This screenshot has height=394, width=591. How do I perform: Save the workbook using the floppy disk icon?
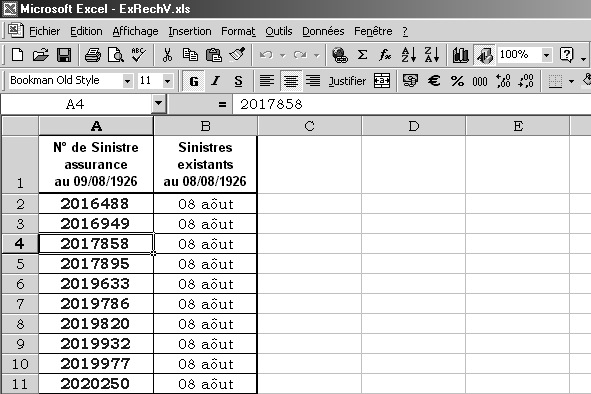click(64, 55)
